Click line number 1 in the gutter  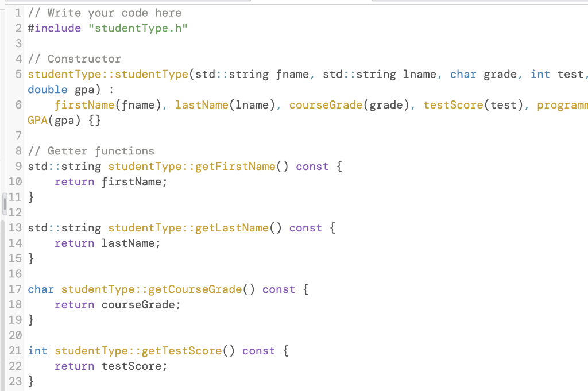click(17, 13)
